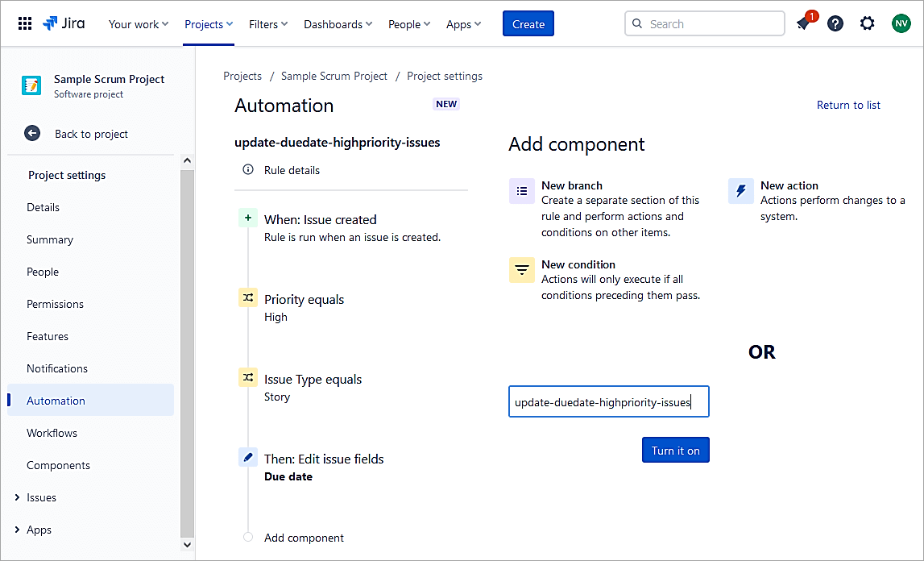Expand the Dashboards dropdown
Screen dimensions: 924x561
(x=338, y=24)
